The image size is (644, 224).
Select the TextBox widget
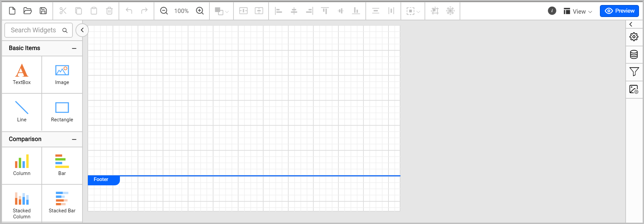[22, 74]
